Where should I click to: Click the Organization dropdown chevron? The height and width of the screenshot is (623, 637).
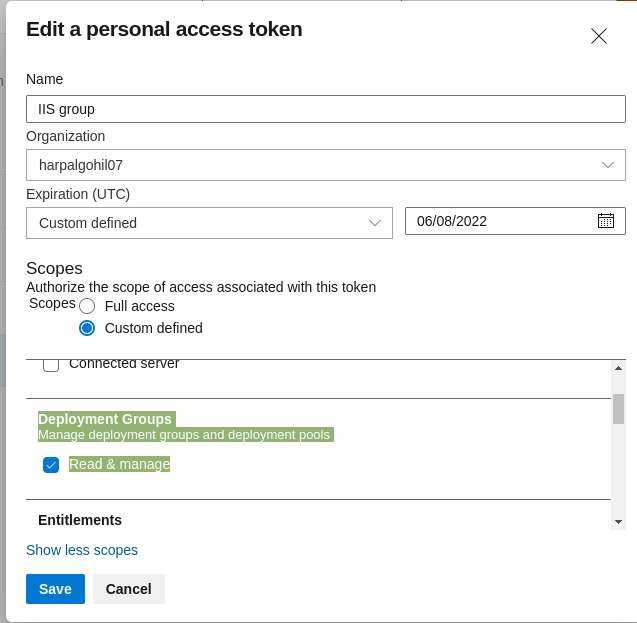608,165
